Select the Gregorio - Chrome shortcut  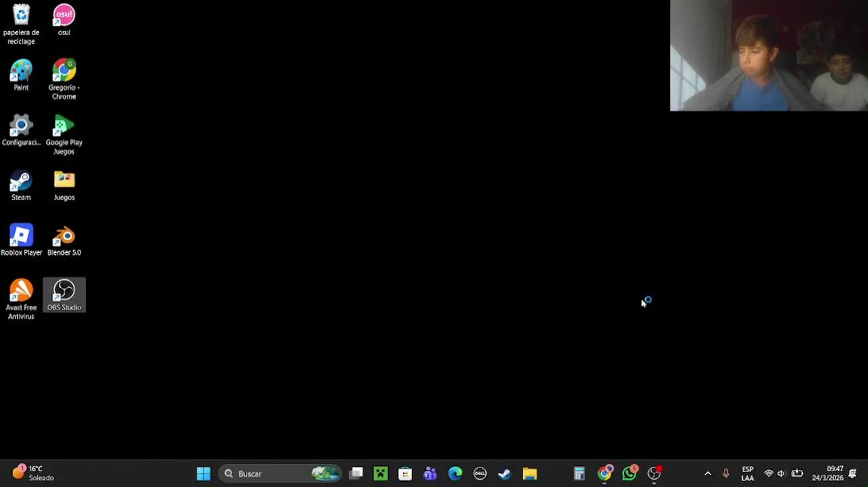click(x=64, y=79)
